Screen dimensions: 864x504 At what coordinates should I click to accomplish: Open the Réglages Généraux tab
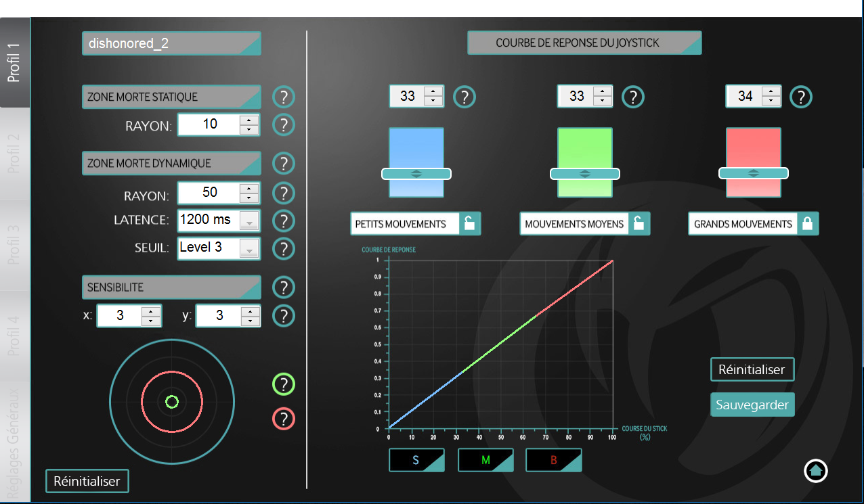14,440
